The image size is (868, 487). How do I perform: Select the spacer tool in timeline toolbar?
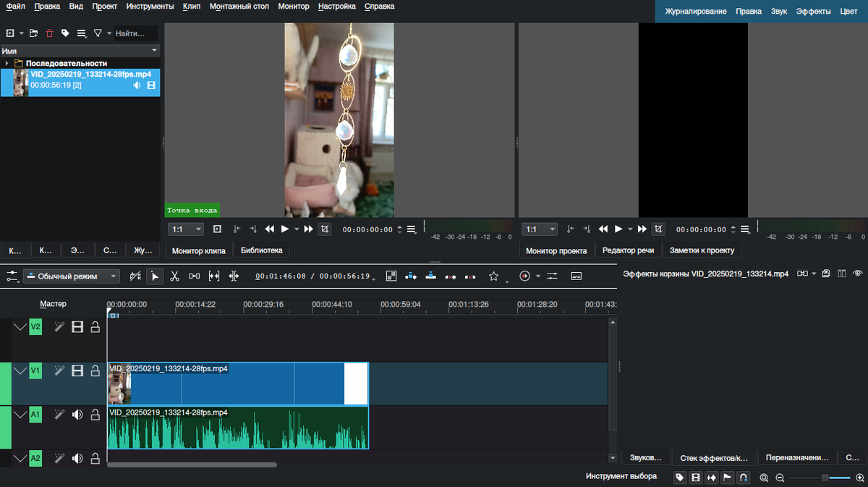click(195, 276)
